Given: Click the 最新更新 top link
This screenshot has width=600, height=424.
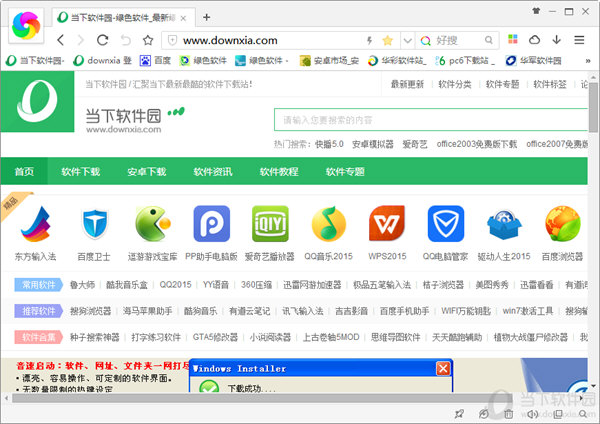Looking at the screenshot, I should pos(407,84).
